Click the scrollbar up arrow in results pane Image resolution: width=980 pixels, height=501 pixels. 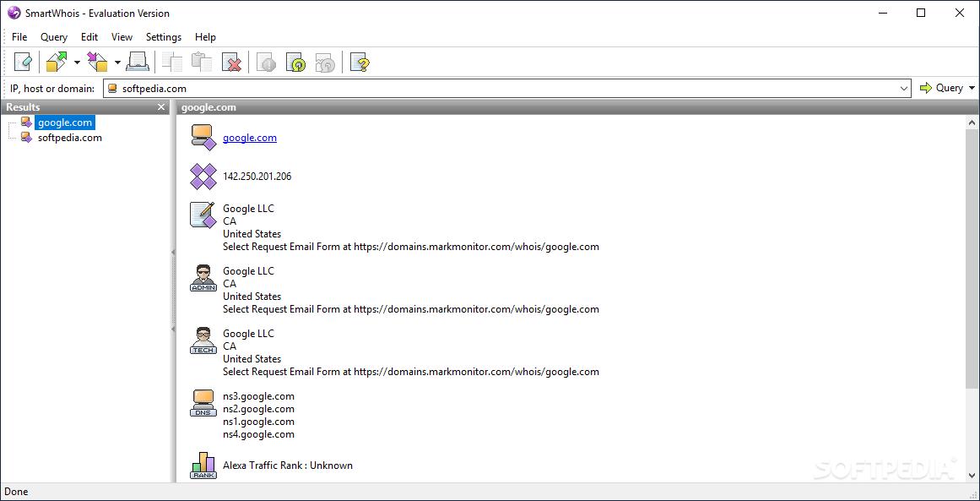[x=972, y=122]
